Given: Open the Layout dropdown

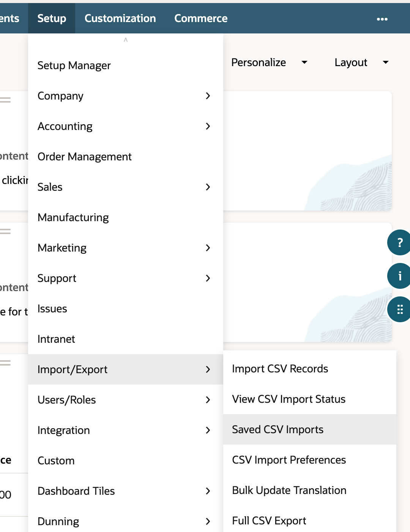Looking at the screenshot, I should coord(361,62).
